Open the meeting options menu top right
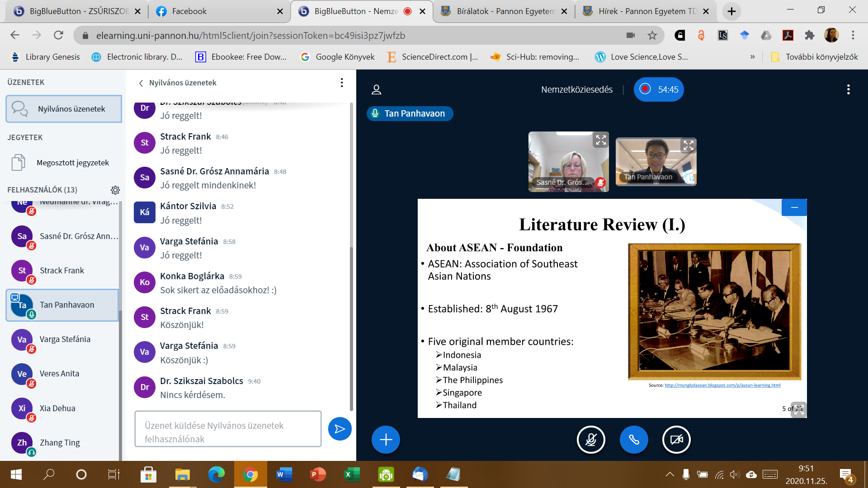 [x=848, y=89]
